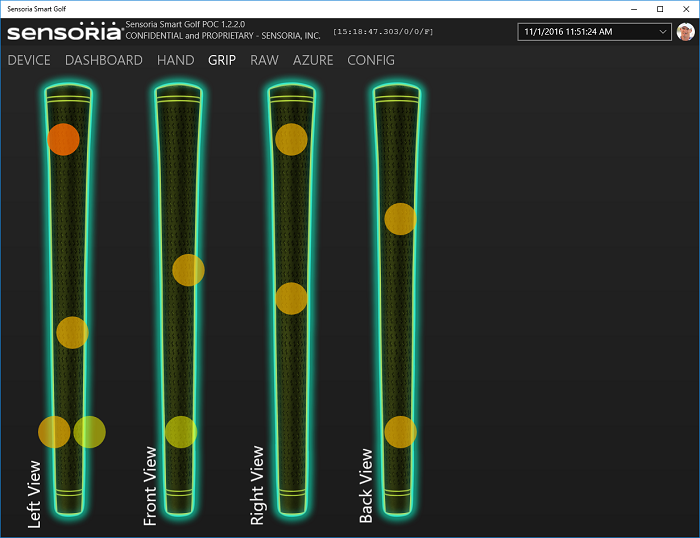The width and height of the screenshot is (700, 538).
Task: Click the middle sensor dot on Left View grip
Action: pos(72,333)
